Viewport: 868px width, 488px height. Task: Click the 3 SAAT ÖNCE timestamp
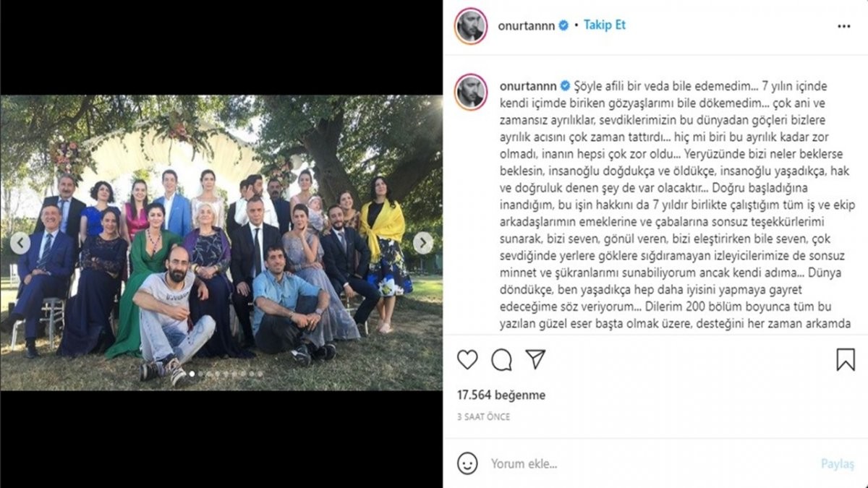click(483, 417)
